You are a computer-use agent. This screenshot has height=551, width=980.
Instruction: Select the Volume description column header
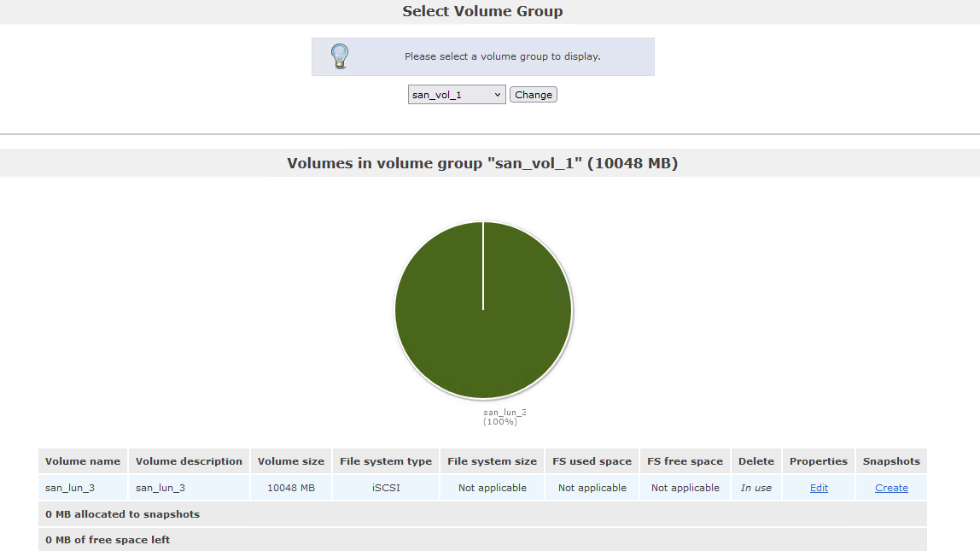tap(189, 461)
